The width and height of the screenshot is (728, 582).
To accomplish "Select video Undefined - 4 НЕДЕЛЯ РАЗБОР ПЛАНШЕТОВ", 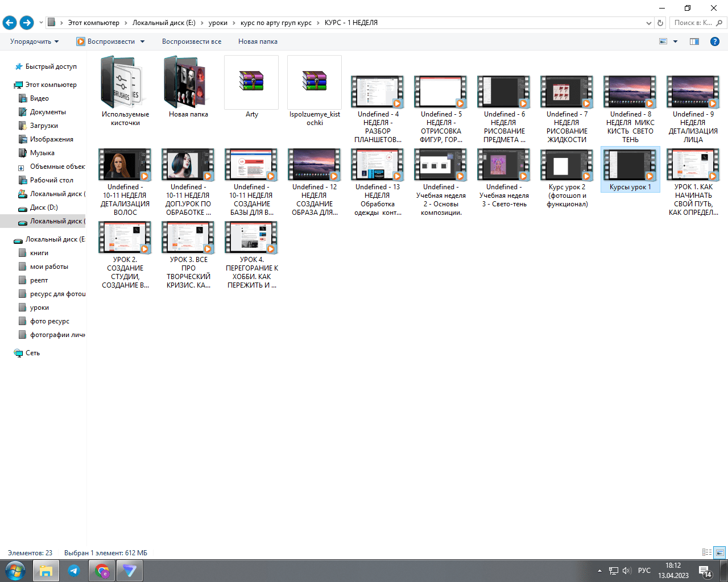I will 378,109.
